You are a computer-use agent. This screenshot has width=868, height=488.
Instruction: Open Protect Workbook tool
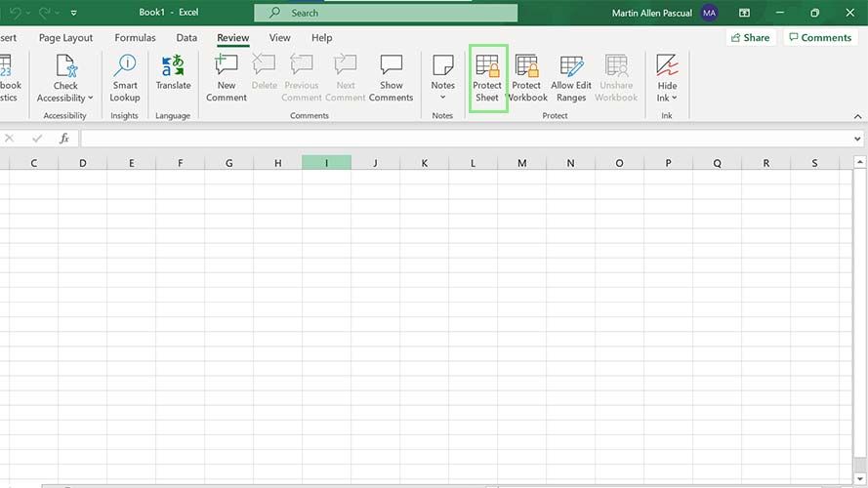[526, 78]
